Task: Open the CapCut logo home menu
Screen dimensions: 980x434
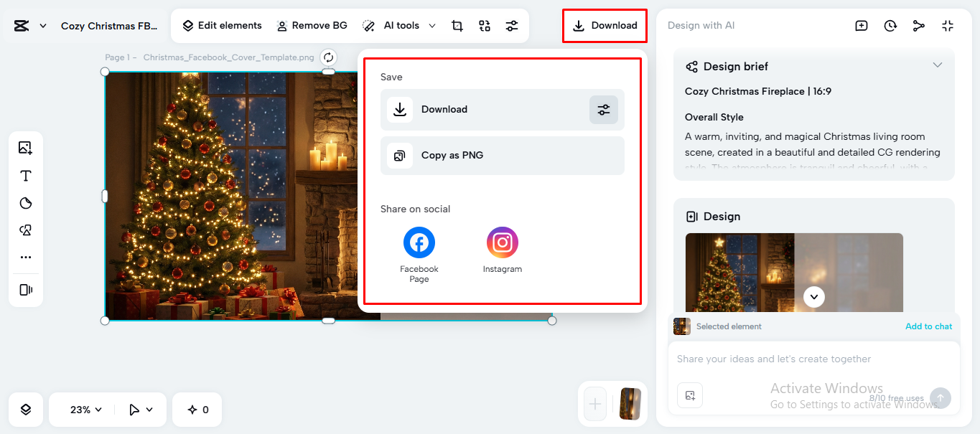Action: [x=21, y=26]
